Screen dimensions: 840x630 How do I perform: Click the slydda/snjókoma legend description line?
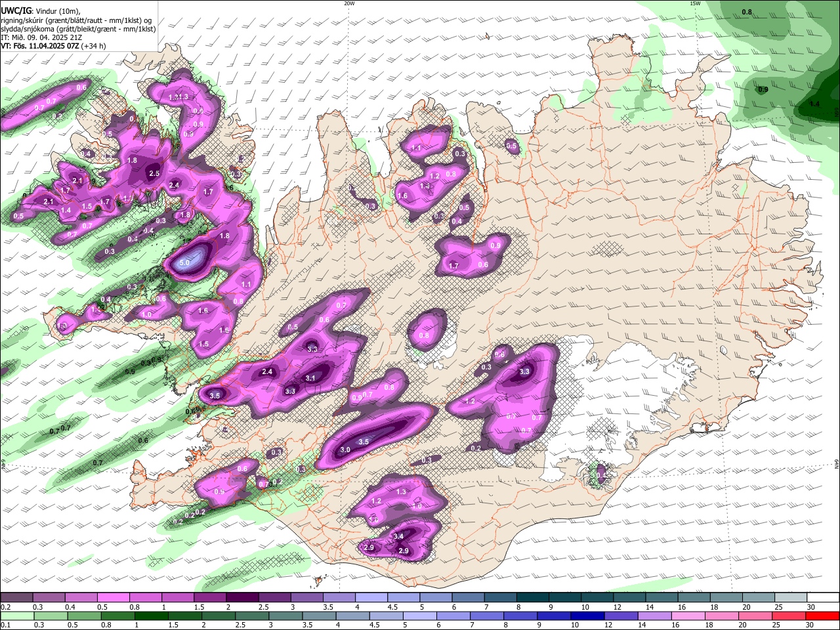(78, 29)
